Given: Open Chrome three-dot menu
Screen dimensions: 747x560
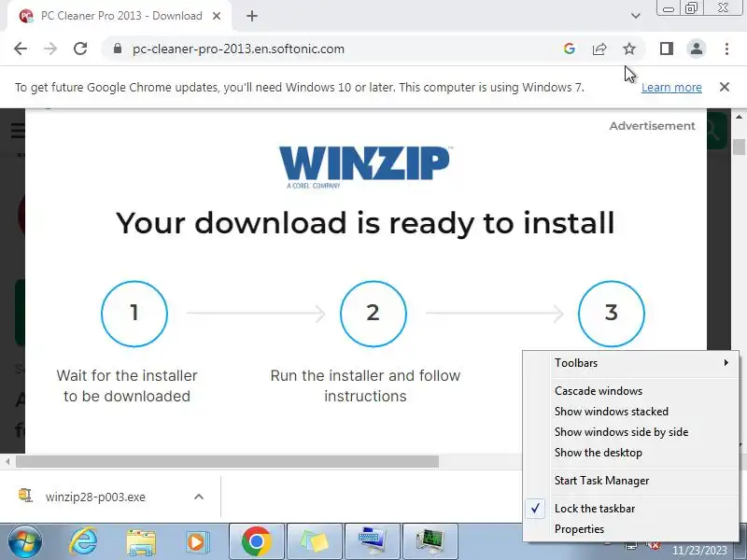Looking at the screenshot, I should pos(726,49).
